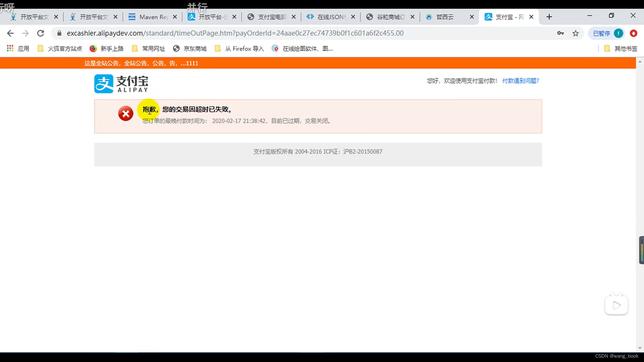Click the Alipay logo

coord(121,83)
